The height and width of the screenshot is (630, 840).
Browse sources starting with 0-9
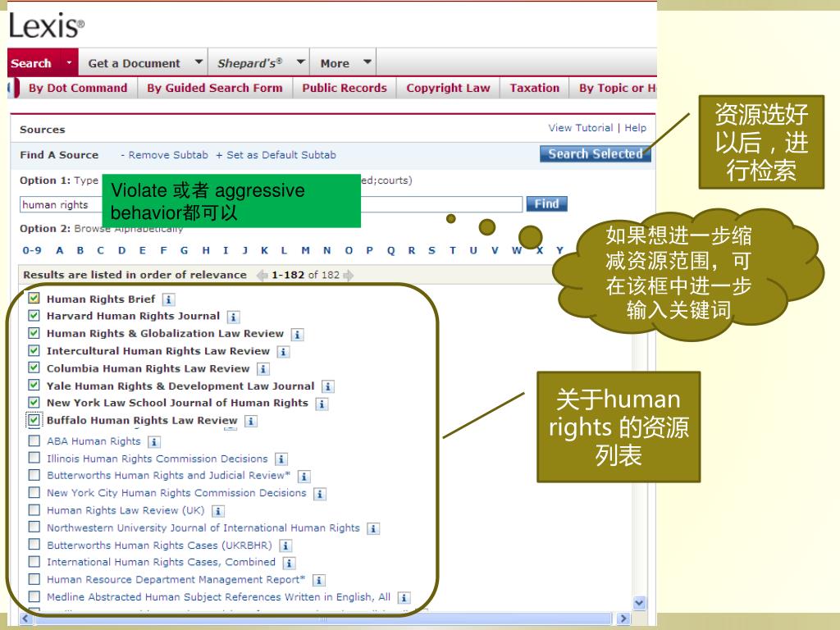(x=32, y=250)
